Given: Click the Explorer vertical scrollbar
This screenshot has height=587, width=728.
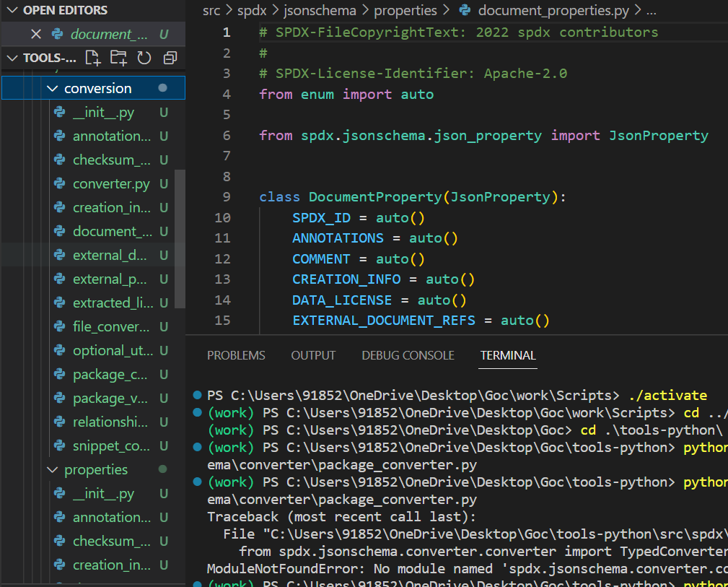Looking at the screenshot, I should pyautogui.click(x=180, y=238).
